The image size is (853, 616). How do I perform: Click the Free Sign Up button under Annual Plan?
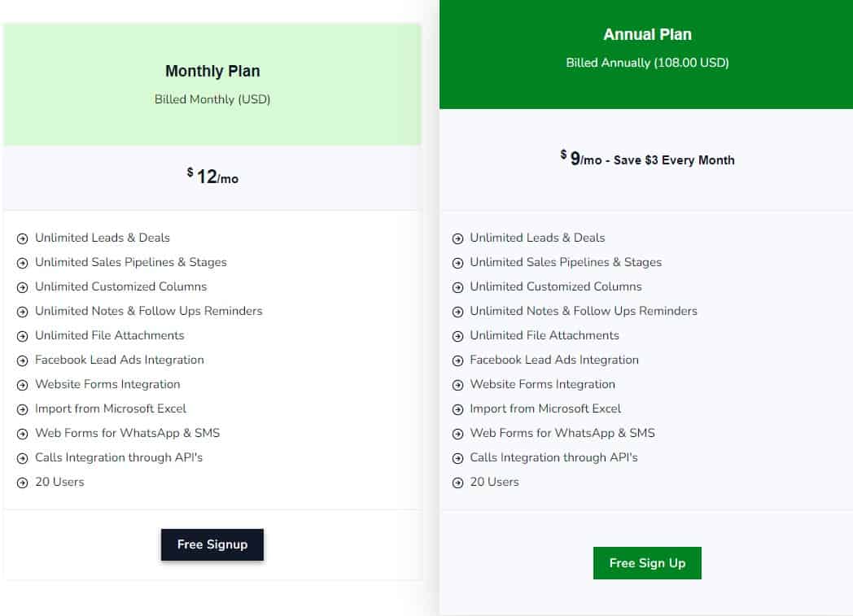[x=647, y=562]
